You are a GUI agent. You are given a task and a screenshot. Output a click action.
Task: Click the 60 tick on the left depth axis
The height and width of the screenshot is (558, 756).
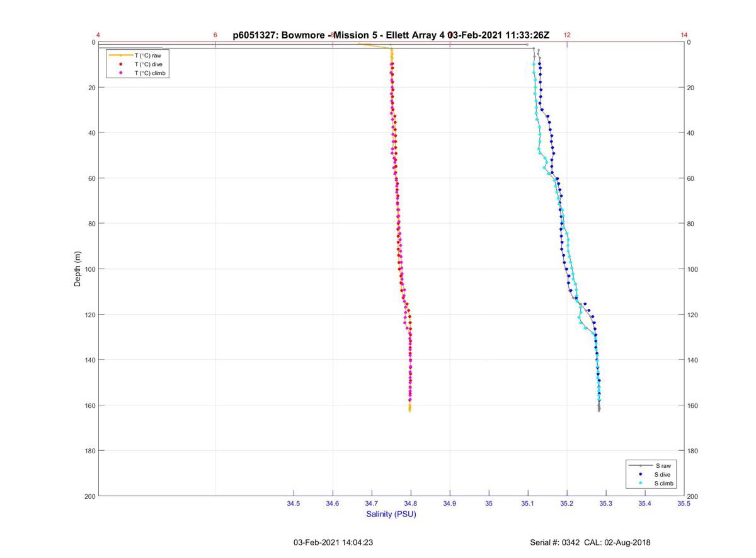coord(92,178)
